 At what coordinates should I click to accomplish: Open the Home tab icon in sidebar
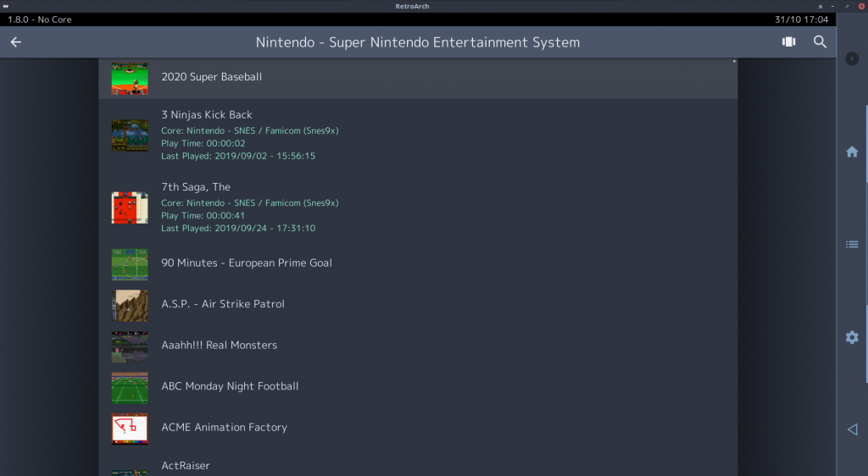click(x=852, y=152)
